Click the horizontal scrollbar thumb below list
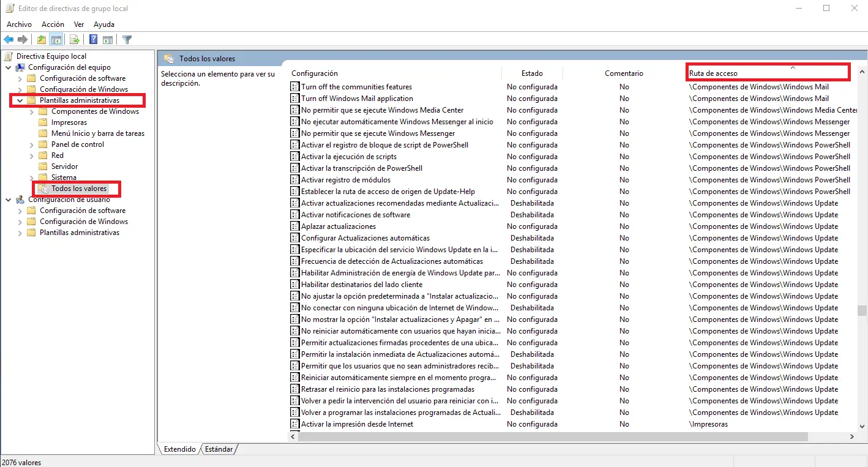This screenshot has width=868, height=467. (x=553, y=437)
